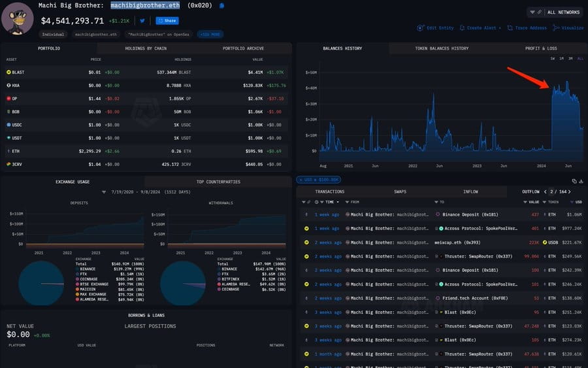Open the Visualize graph tool
The height and width of the screenshot is (368, 588).
(559, 28)
